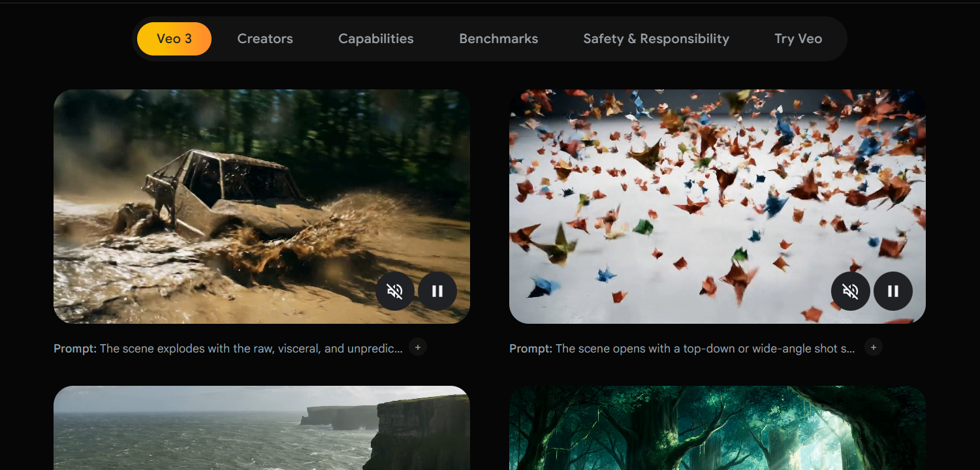
Task: Click the prompt text starting "The scene explodes"
Action: click(x=251, y=349)
